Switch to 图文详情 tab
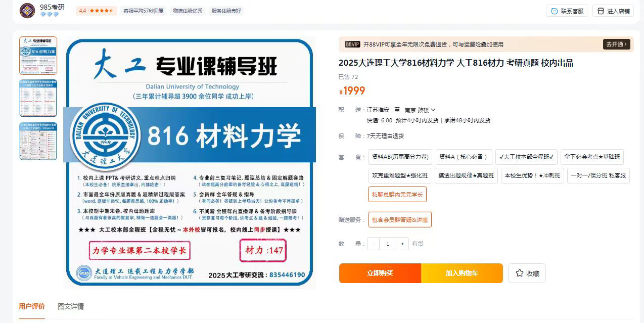 click(x=71, y=306)
